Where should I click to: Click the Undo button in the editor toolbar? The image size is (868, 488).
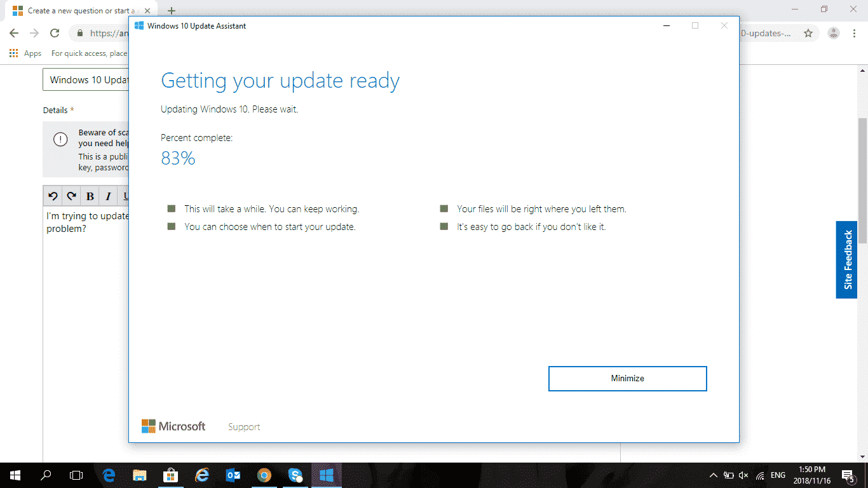pos(53,196)
